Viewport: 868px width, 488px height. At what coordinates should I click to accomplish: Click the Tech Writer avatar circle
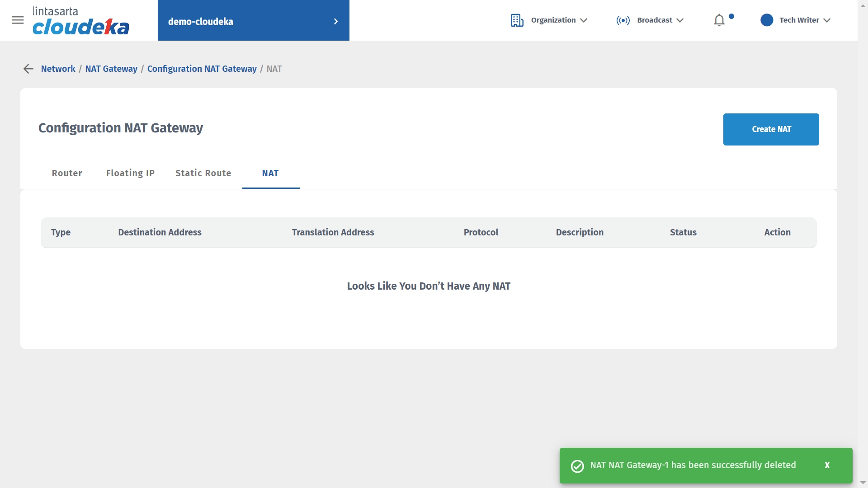point(766,20)
